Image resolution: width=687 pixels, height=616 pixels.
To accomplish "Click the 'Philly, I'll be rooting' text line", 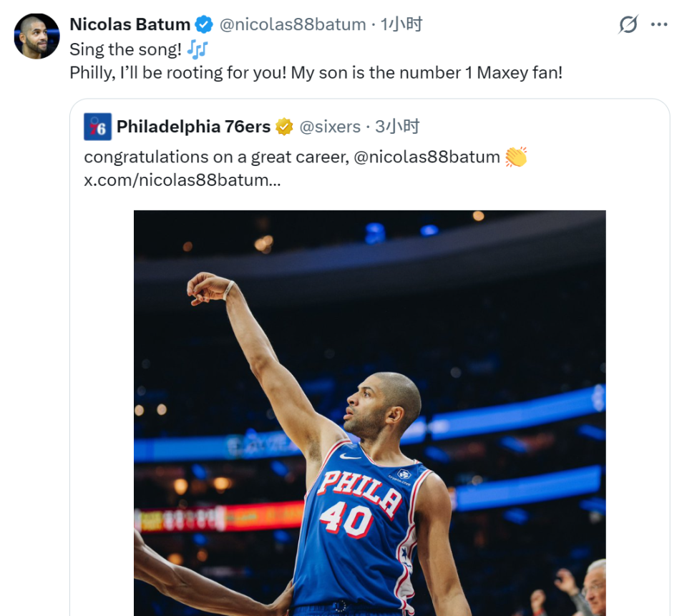I will (x=316, y=73).
